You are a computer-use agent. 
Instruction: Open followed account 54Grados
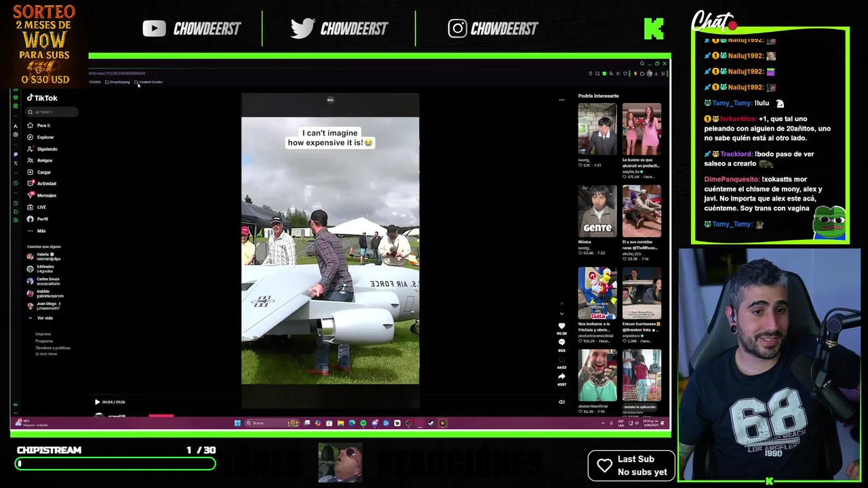[x=41, y=269]
